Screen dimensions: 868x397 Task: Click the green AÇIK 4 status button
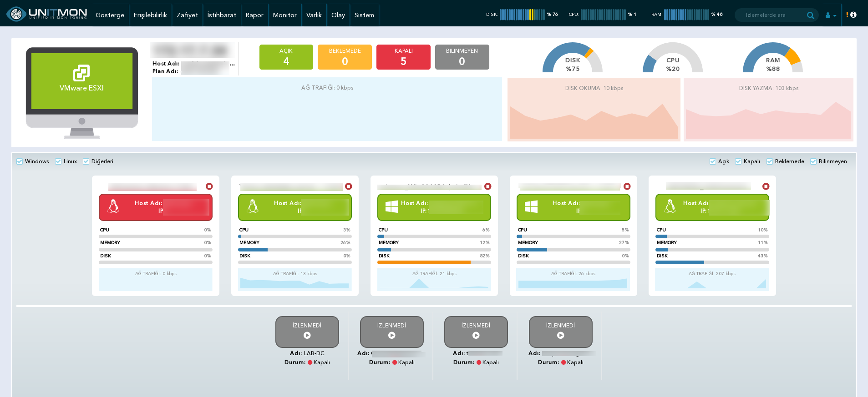(x=286, y=57)
